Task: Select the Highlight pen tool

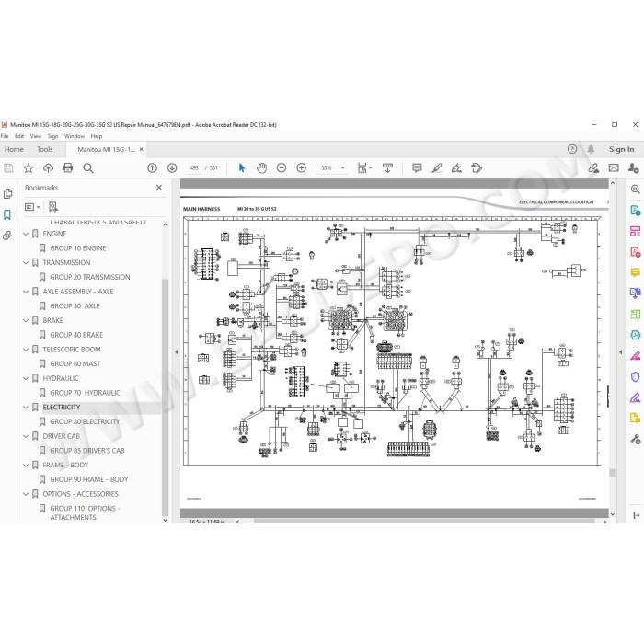Action: click(x=437, y=168)
